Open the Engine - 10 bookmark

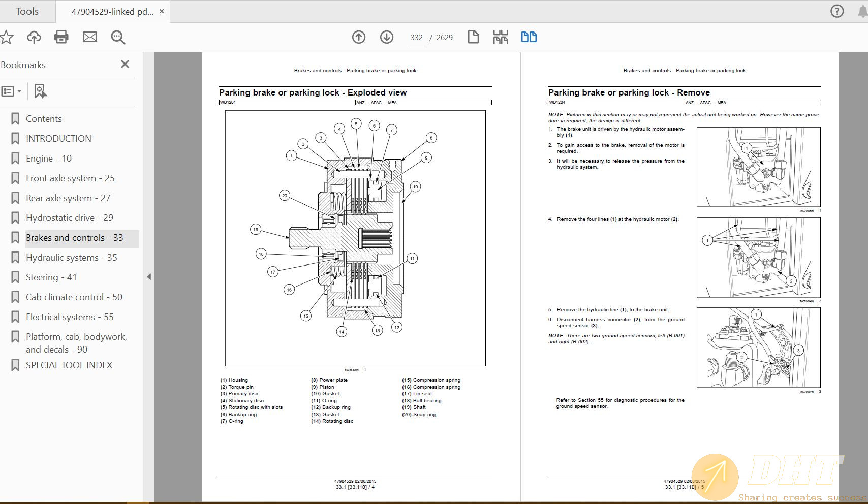(x=49, y=159)
